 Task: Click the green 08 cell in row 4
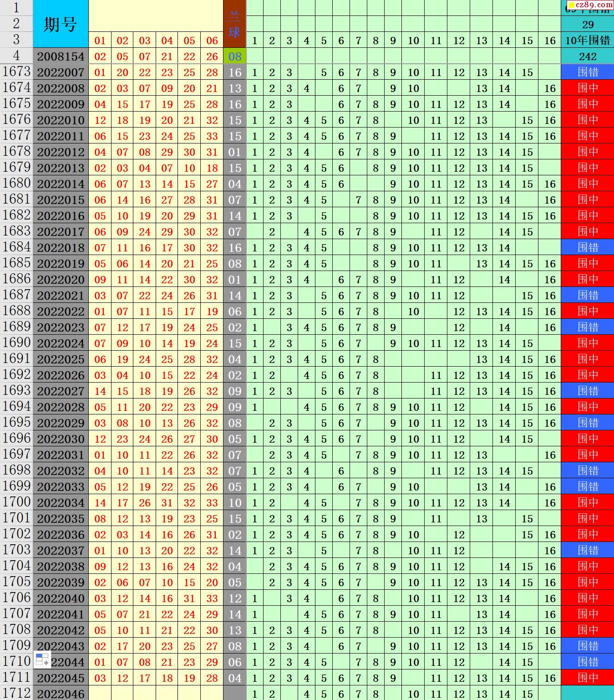(x=234, y=56)
